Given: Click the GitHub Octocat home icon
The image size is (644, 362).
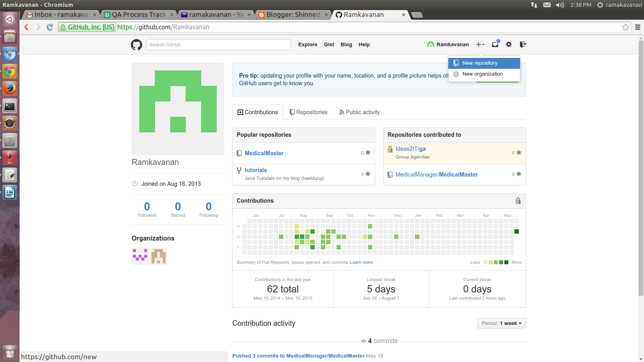Looking at the screenshot, I should coord(136,45).
